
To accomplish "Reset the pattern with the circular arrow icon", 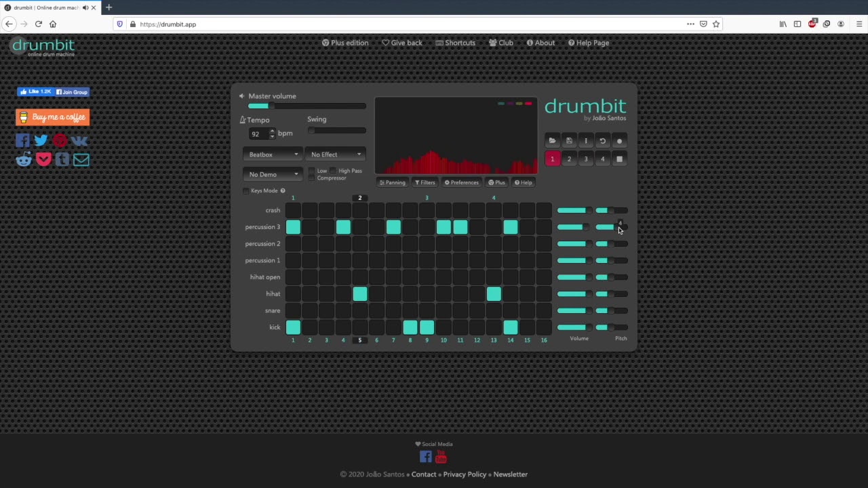I will [x=602, y=141].
